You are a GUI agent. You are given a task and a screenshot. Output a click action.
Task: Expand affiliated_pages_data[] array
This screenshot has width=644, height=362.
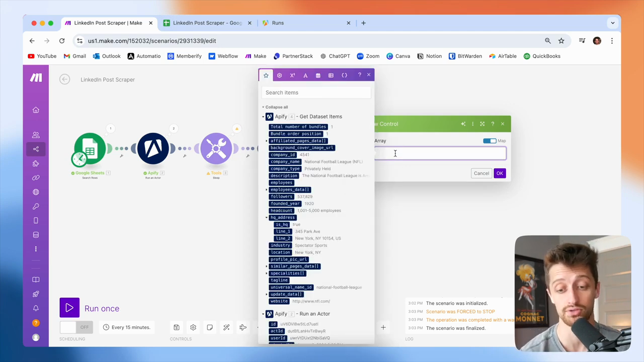[267, 141]
